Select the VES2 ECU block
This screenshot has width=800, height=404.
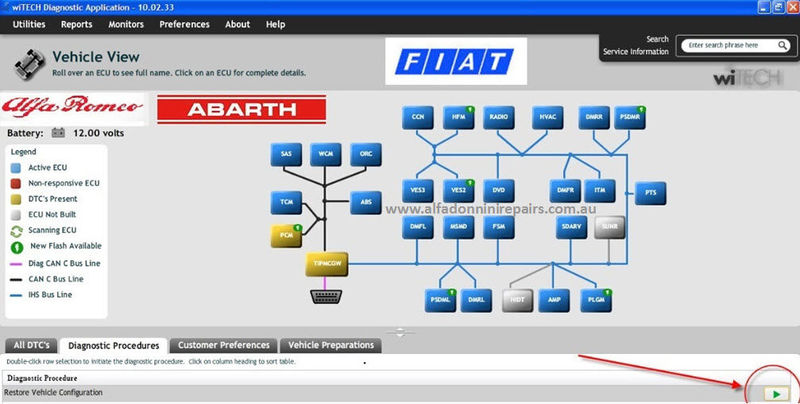click(x=459, y=191)
